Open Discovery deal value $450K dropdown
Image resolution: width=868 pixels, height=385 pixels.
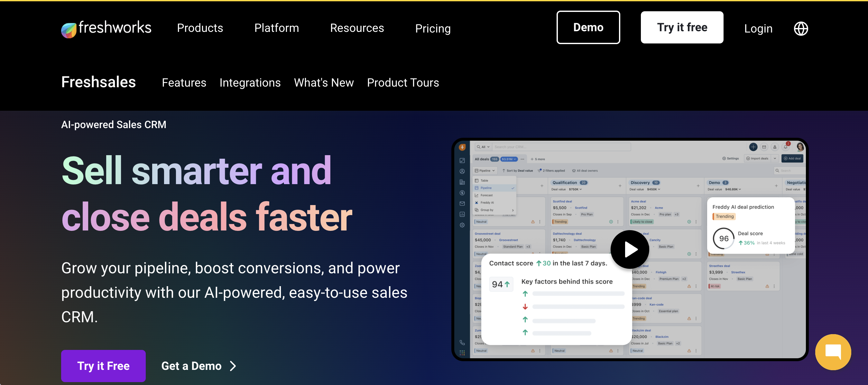coord(653,190)
